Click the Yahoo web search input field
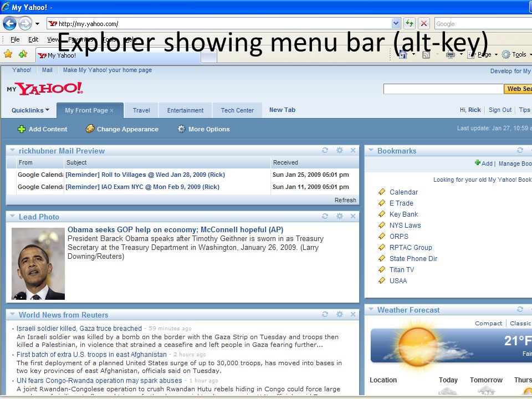 coord(443,89)
